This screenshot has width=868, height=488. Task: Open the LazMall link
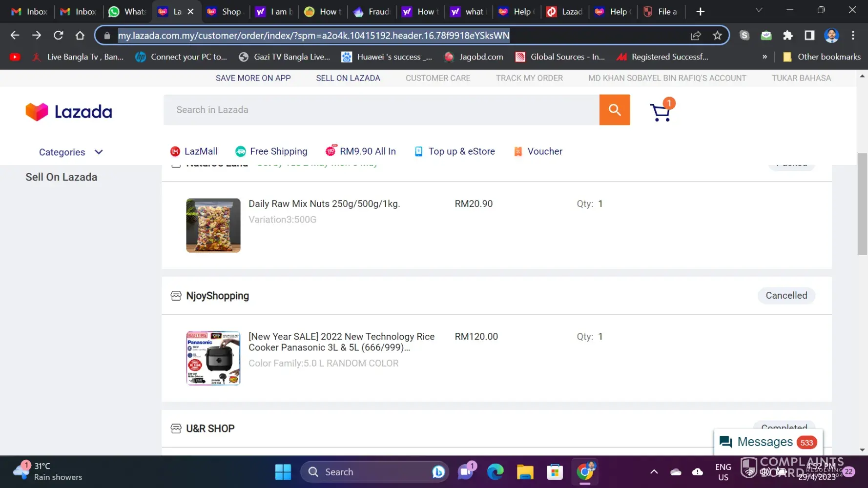tap(194, 151)
